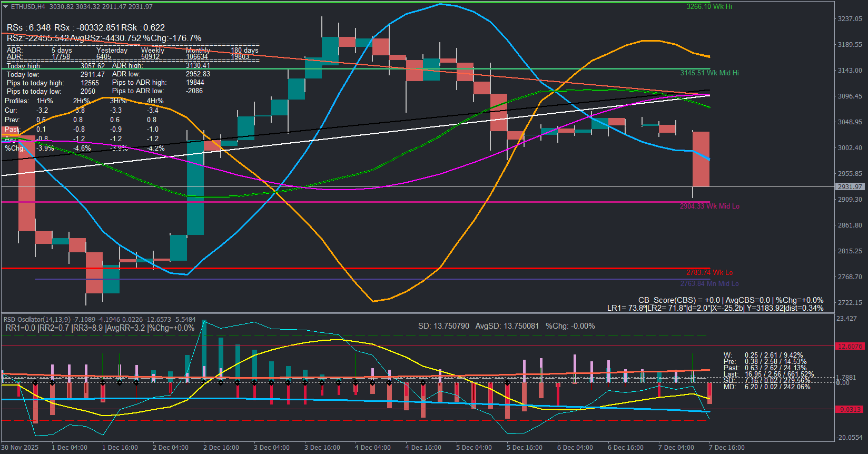The image size is (868, 454).
Task: Click the 5 Dec 16:00 time marker
Action: pyautogui.click(x=525, y=448)
